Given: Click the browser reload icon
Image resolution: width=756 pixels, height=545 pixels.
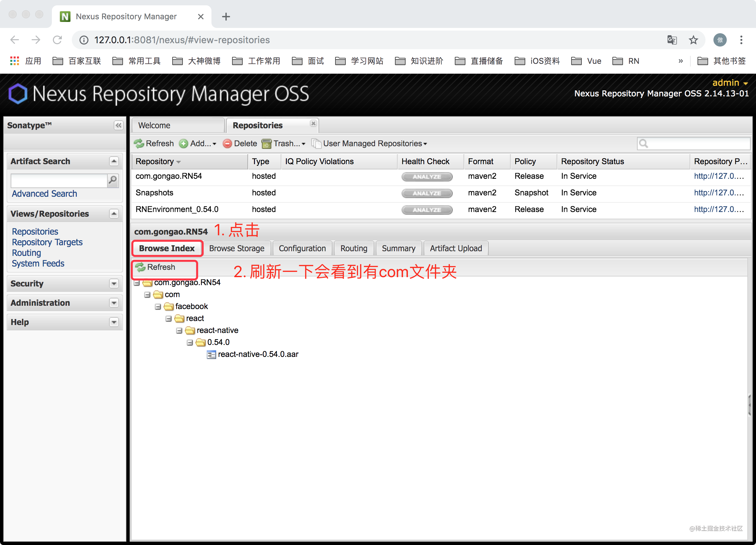Looking at the screenshot, I should coord(57,40).
